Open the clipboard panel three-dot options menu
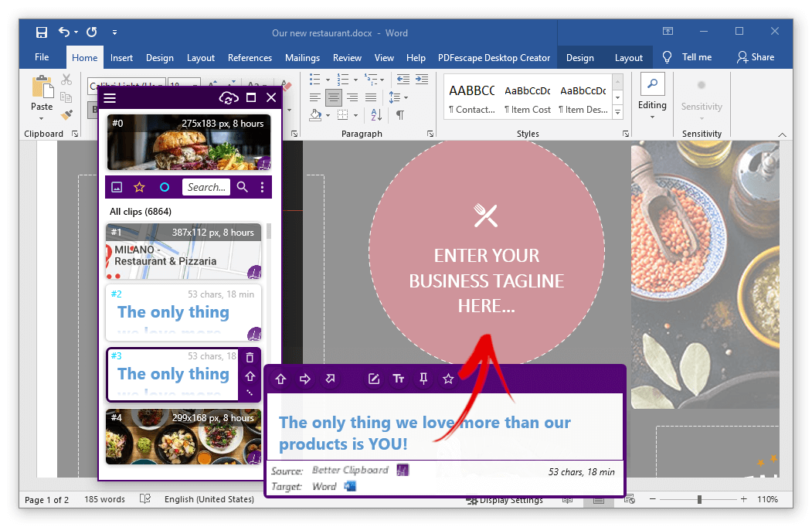The width and height of the screenshot is (812, 527). click(262, 187)
